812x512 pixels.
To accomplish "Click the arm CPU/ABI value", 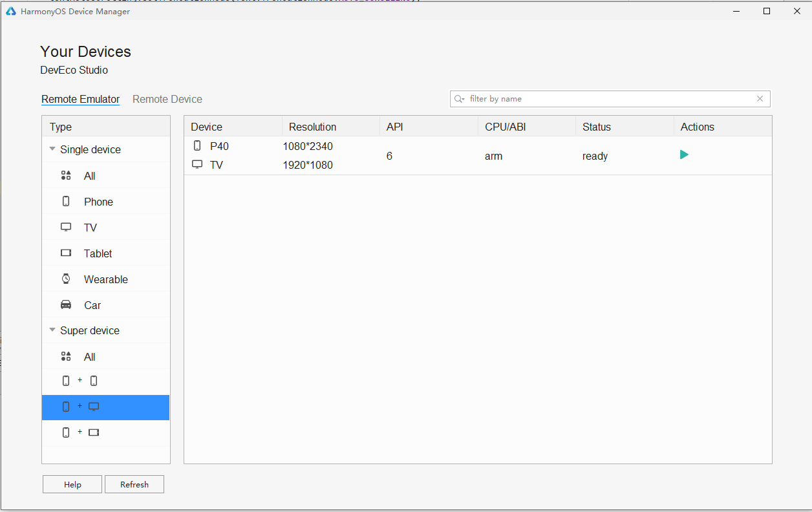I will [493, 156].
